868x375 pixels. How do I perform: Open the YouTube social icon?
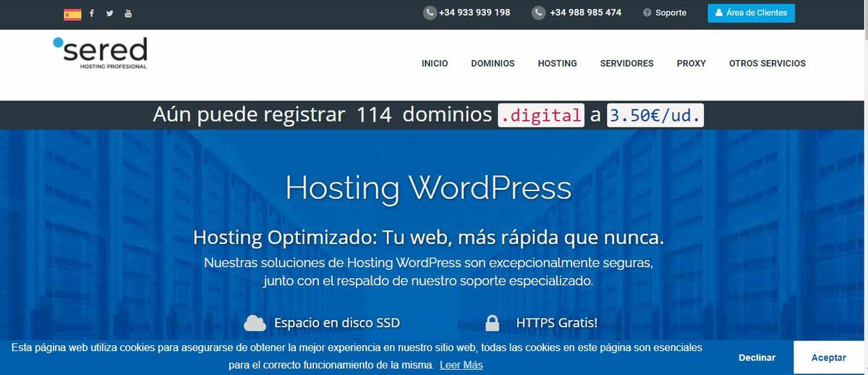[x=128, y=13]
